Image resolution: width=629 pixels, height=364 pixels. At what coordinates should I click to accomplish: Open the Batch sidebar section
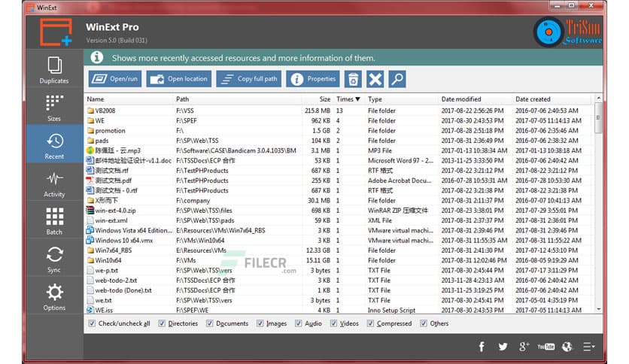tap(54, 221)
